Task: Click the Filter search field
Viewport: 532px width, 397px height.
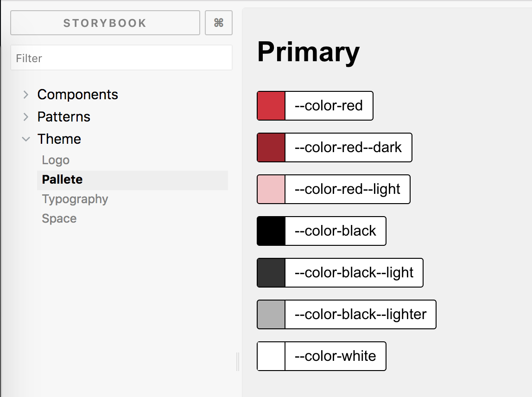Action: pyautogui.click(x=121, y=58)
